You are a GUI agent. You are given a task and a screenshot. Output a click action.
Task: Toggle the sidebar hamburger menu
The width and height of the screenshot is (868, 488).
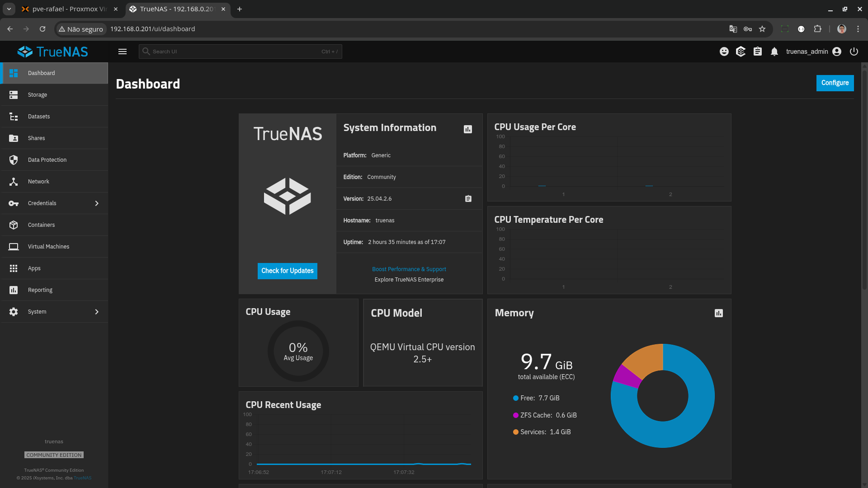tap(123, 52)
